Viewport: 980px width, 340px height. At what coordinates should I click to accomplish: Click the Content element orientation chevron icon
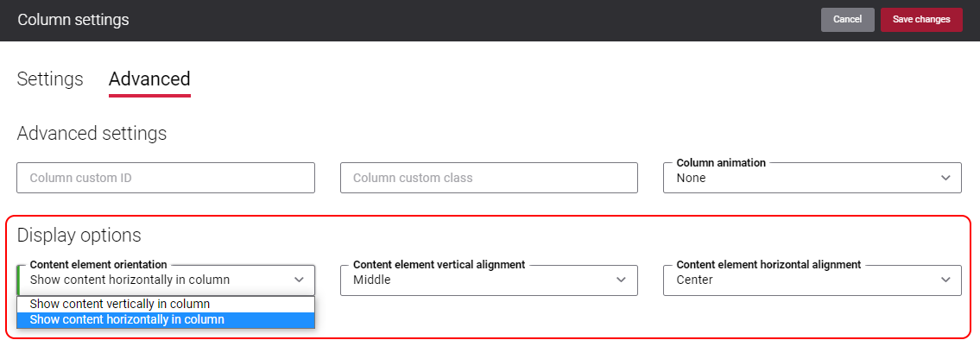point(299,280)
